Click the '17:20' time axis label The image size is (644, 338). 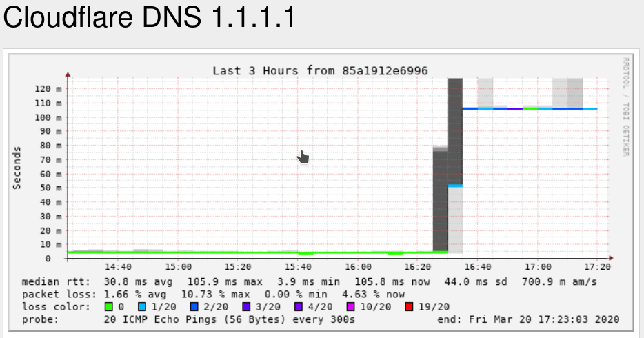[x=598, y=267]
